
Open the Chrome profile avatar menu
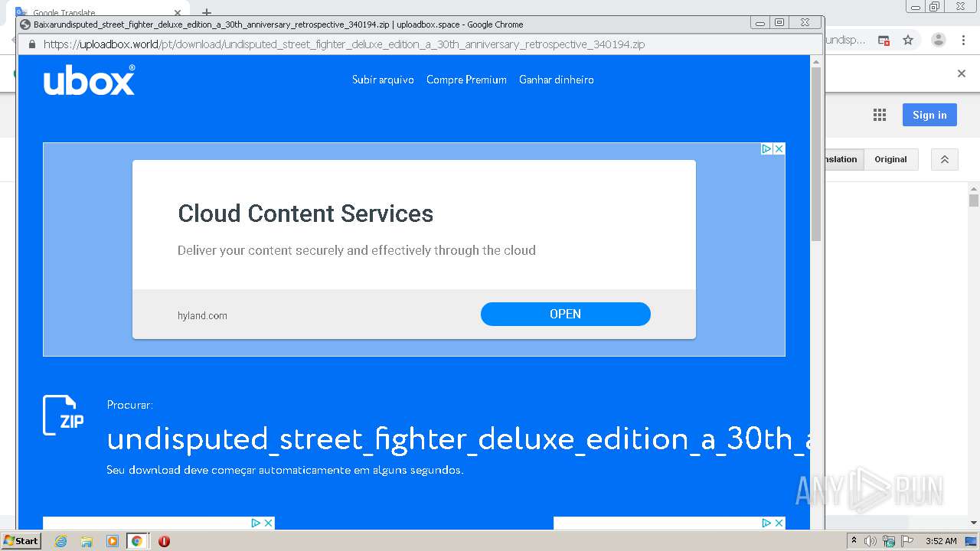(x=939, y=40)
